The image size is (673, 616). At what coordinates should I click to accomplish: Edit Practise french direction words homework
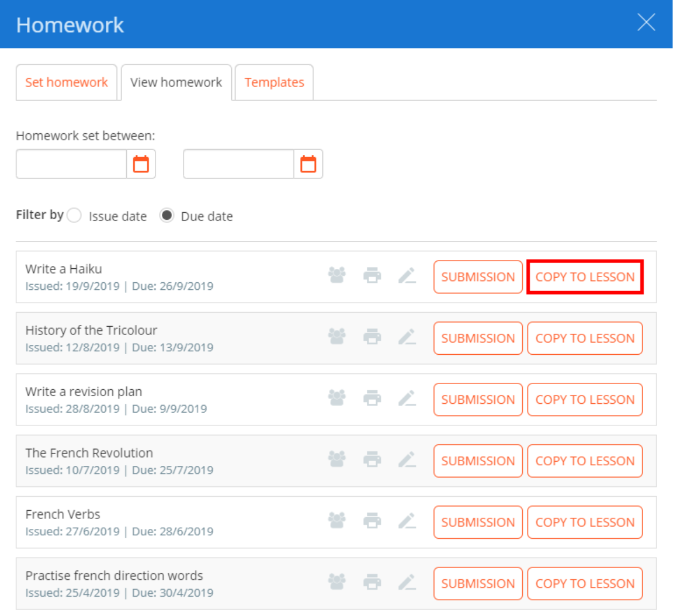click(x=407, y=583)
